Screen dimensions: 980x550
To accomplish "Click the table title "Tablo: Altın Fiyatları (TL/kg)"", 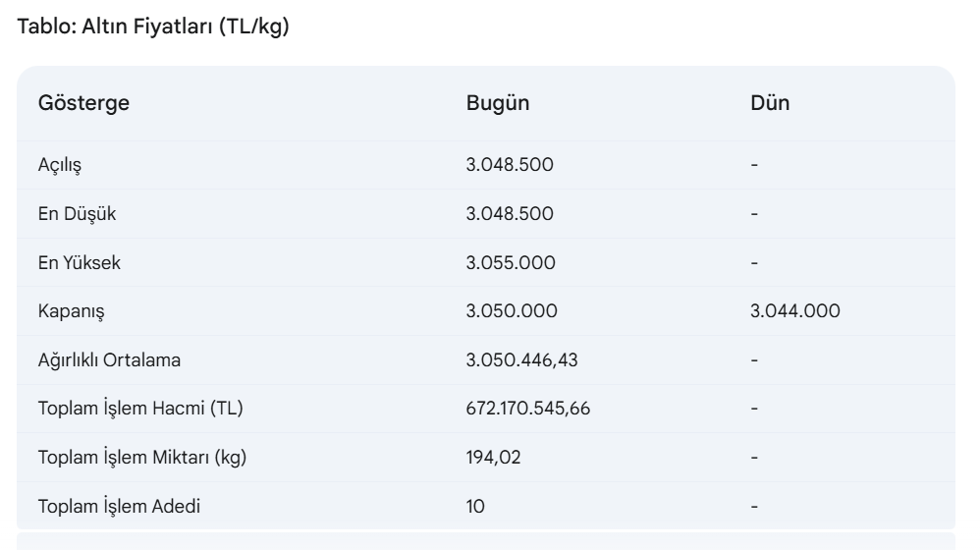I will [153, 29].
